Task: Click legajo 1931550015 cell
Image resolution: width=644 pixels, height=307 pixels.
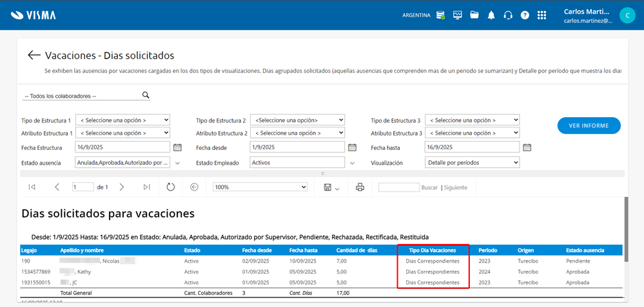Action: tap(35, 283)
